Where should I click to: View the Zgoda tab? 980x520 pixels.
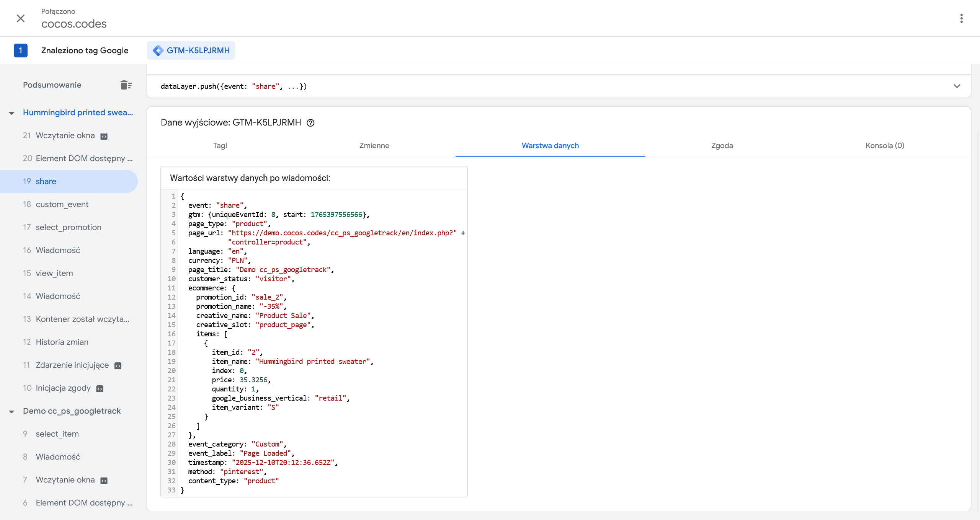point(722,146)
